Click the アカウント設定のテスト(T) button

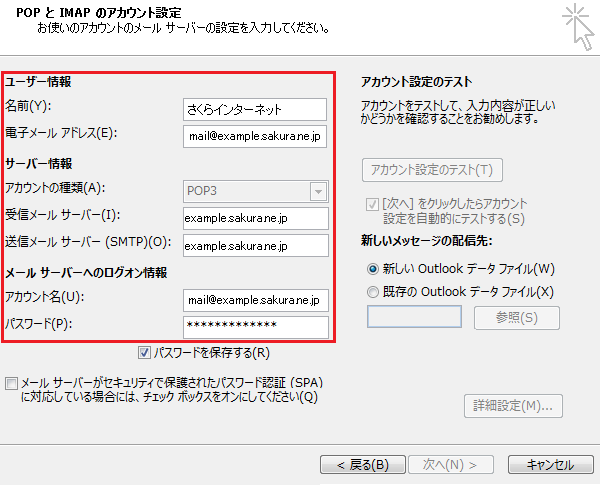[x=431, y=169]
